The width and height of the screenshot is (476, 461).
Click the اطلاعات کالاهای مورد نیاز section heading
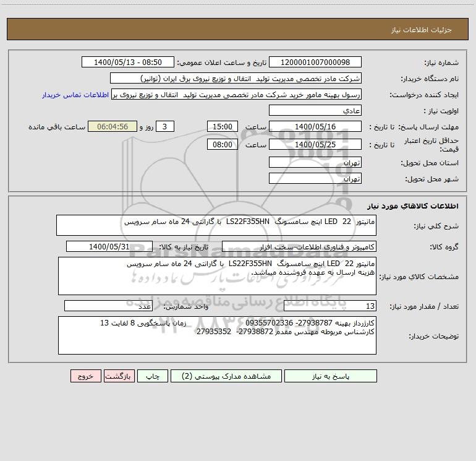coord(413,206)
